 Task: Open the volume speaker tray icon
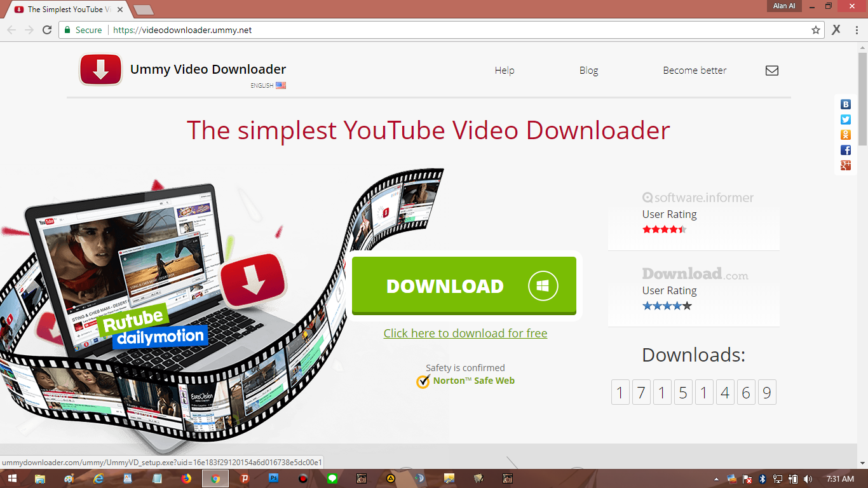coord(808,478)
